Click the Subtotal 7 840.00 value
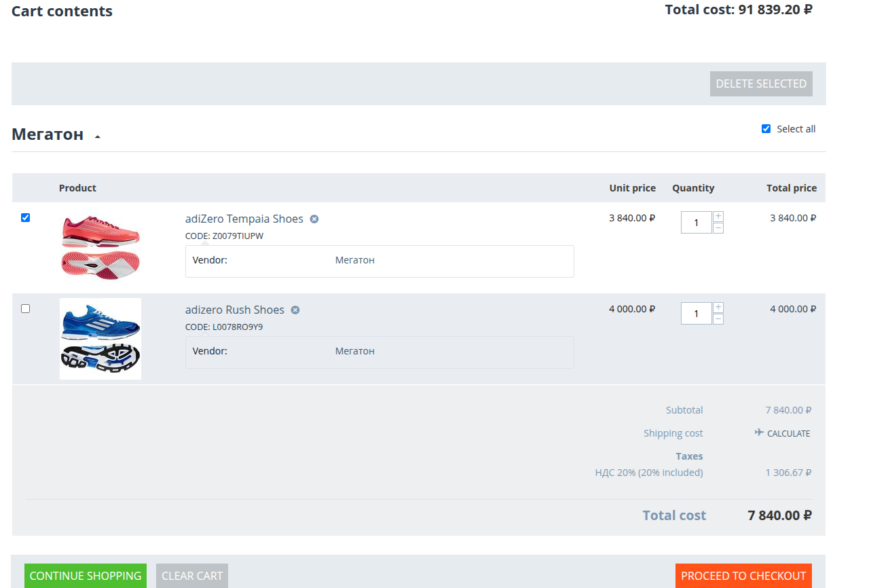Image resolution: width=890 pixels, height=588 pixels. tap(788, 410)
